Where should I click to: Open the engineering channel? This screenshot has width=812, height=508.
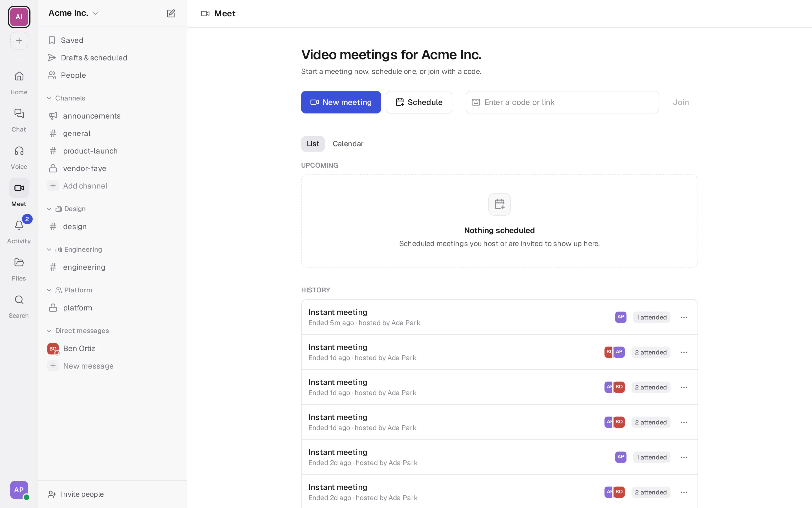coord(112,267)
